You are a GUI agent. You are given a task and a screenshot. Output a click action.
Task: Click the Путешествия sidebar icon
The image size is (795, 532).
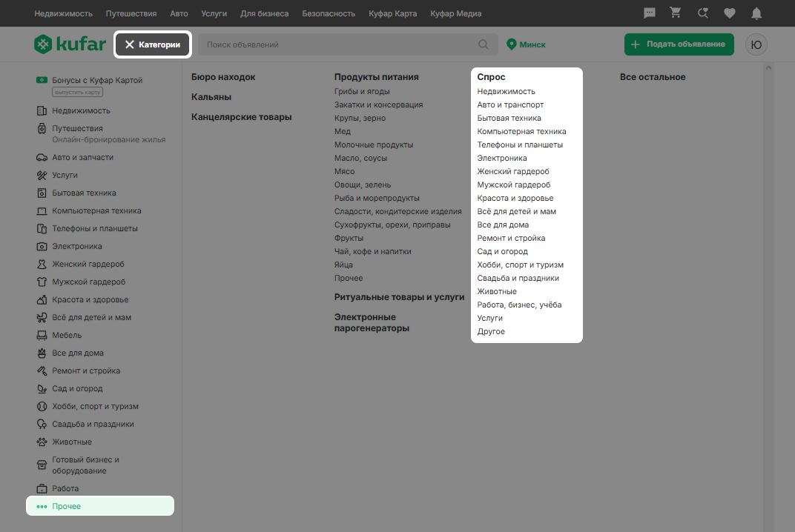pyautogui.click(x=42, y=129)
